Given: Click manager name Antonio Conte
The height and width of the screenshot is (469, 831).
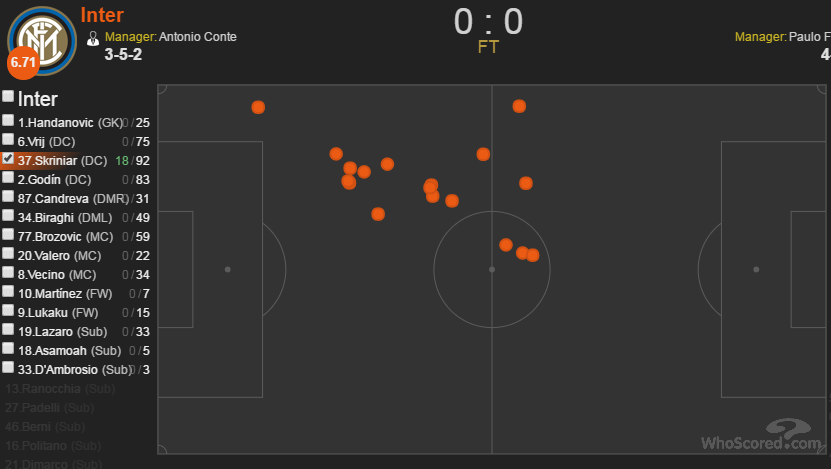Looking at the screenshot, I should [x=198, y=37].
